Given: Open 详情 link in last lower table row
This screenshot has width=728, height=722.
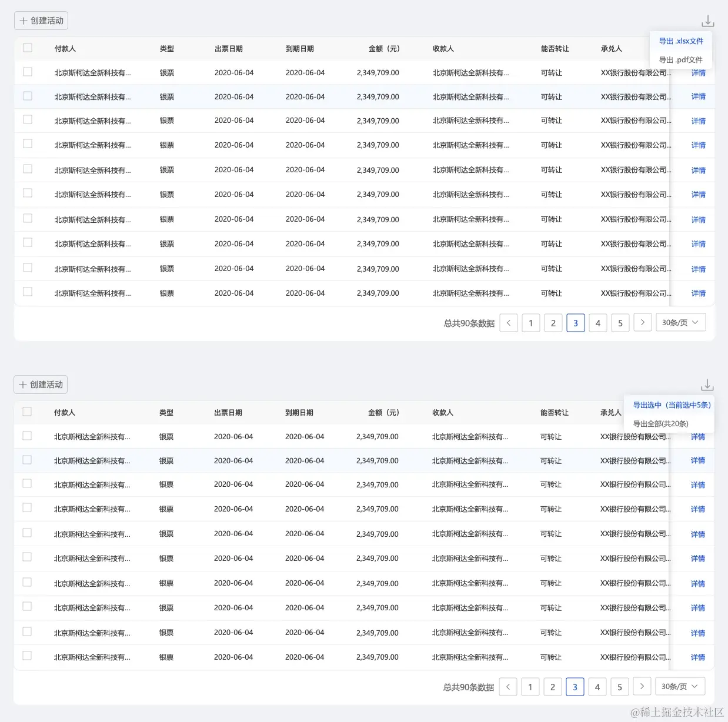Looking at the screenshot, I should click(x=698, y=657).
